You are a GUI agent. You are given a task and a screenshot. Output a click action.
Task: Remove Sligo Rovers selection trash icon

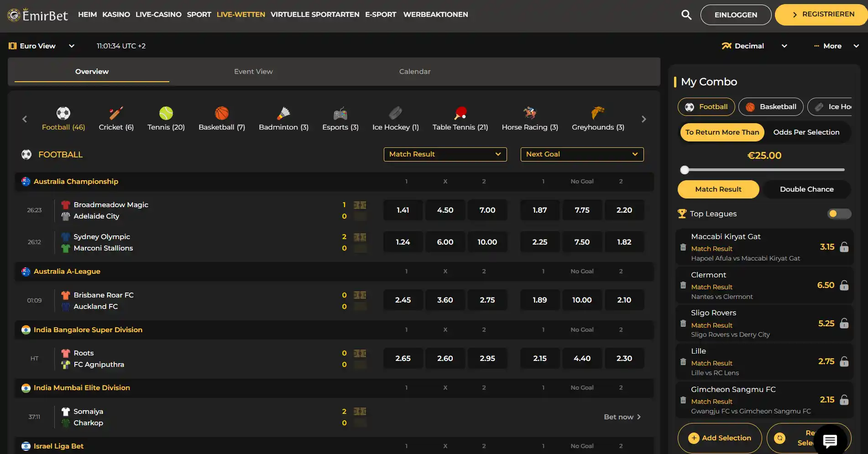click(683, 324)
